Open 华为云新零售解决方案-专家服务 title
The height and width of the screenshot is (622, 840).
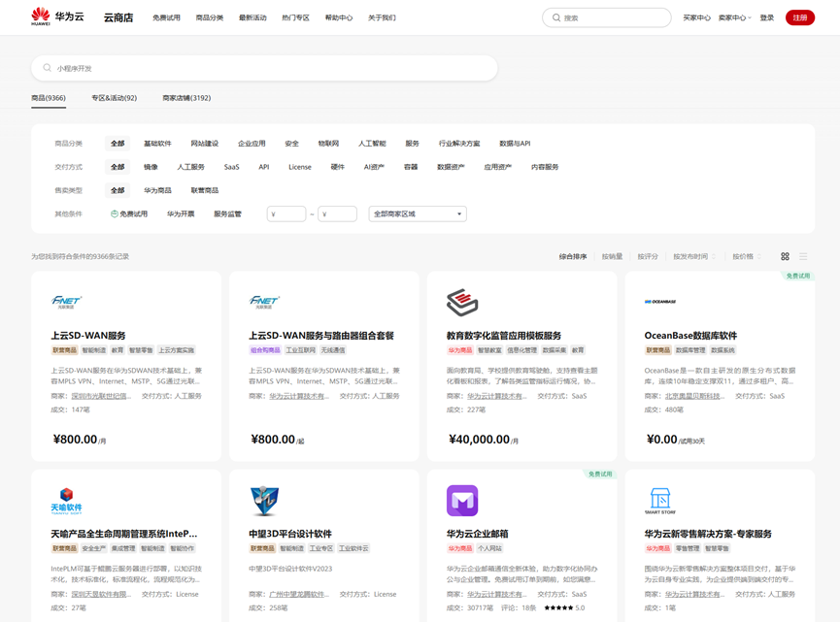[x=708, y=534]
